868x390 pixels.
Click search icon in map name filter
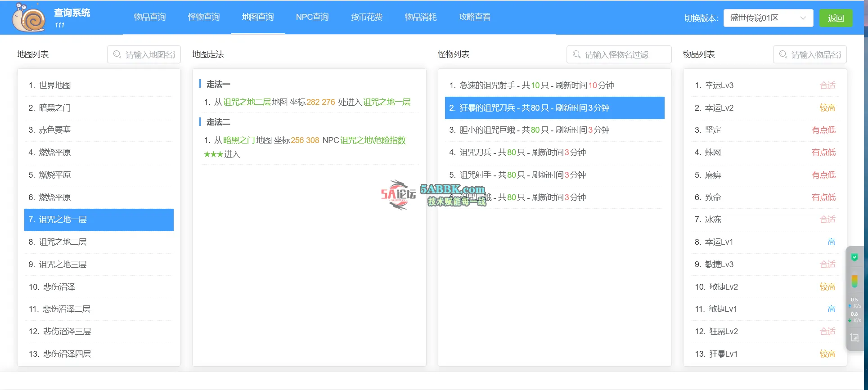pyautogui.click(x=117, y=54)
